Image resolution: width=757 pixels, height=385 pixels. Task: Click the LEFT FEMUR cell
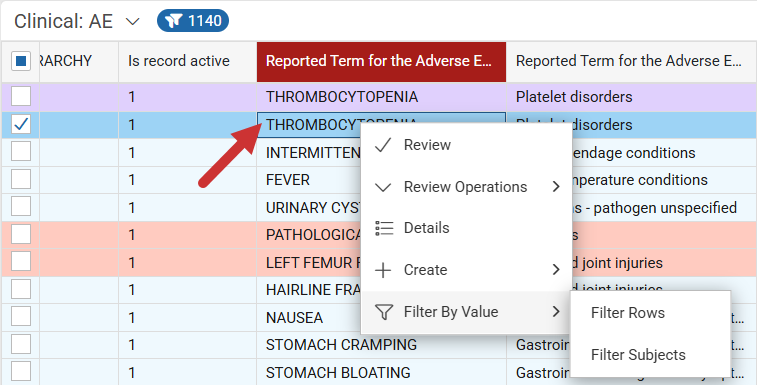coord(309,262)
